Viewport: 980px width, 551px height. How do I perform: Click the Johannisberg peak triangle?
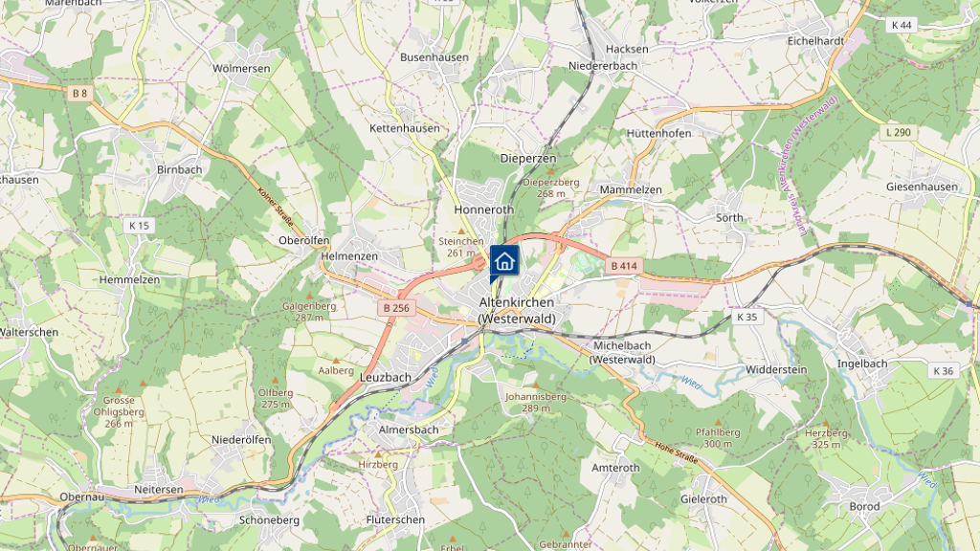point(535,385)
